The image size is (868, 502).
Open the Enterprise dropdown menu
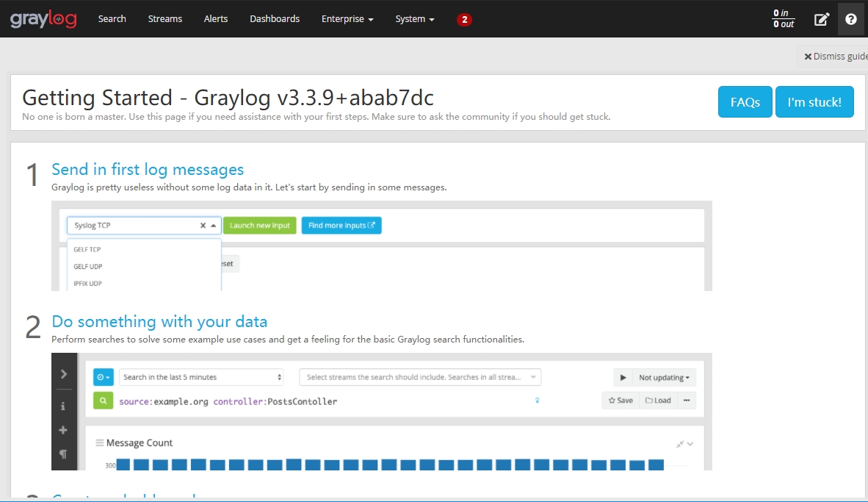pyautogui.click(x=347, y=19)
